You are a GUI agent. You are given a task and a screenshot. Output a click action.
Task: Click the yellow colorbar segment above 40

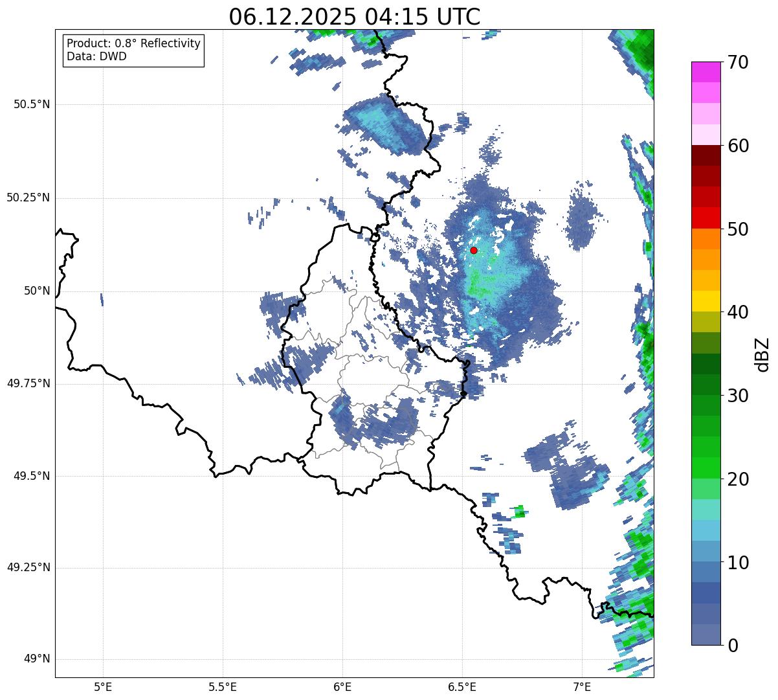706,301
